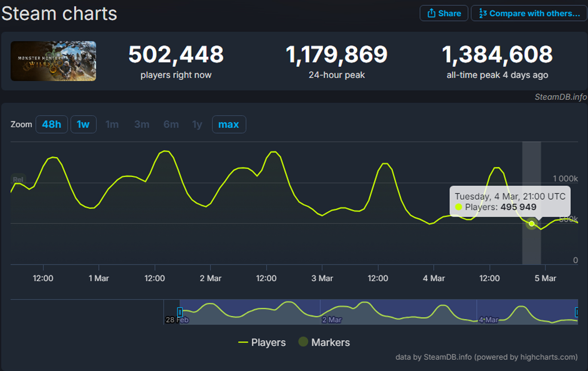Open Compare with others dialog
The width and height of the screenshot is (588, 371).
click(x=529, y=13)
